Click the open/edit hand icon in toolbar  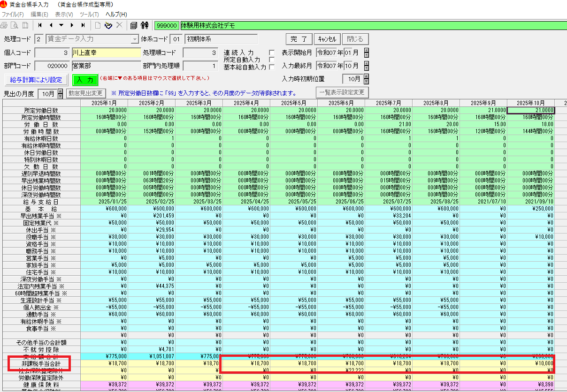pyautogui.click(x=108, y=25)
